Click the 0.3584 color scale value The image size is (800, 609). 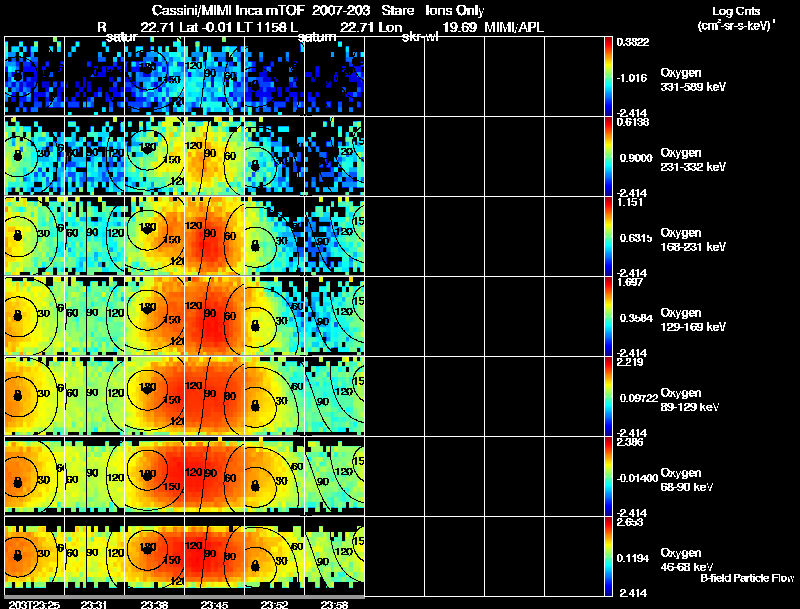coord(636,318)
